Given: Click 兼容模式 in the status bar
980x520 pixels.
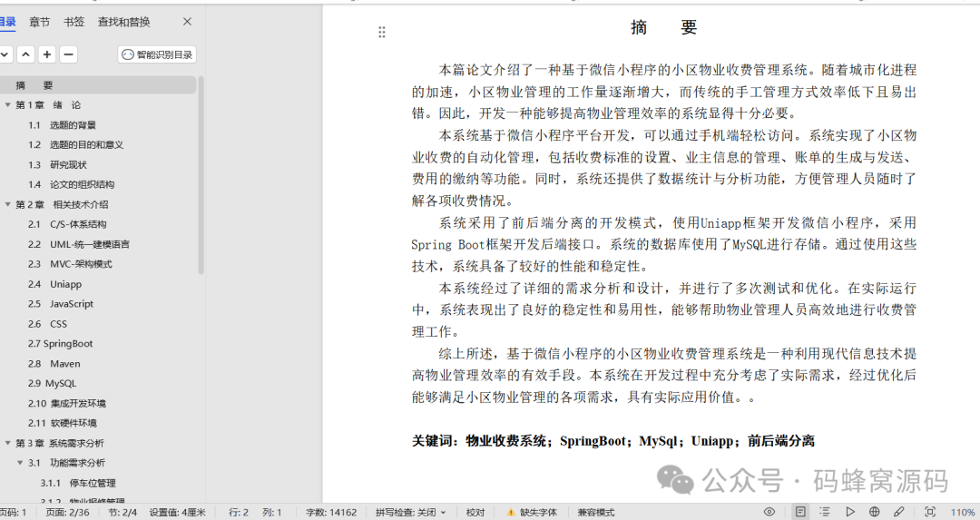Looking at the screenshot, I should (x=595, y=513).
